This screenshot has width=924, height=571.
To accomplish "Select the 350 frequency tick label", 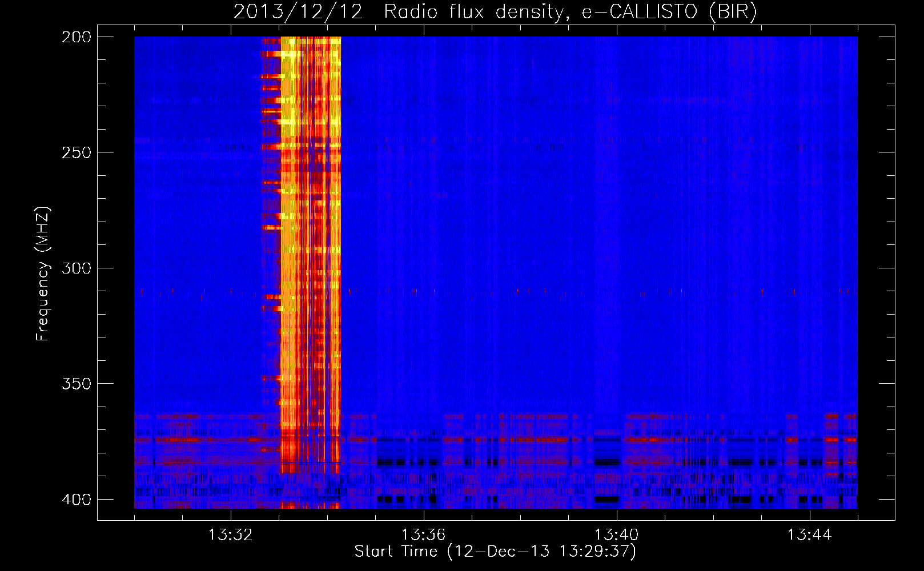I will (76, 384).
